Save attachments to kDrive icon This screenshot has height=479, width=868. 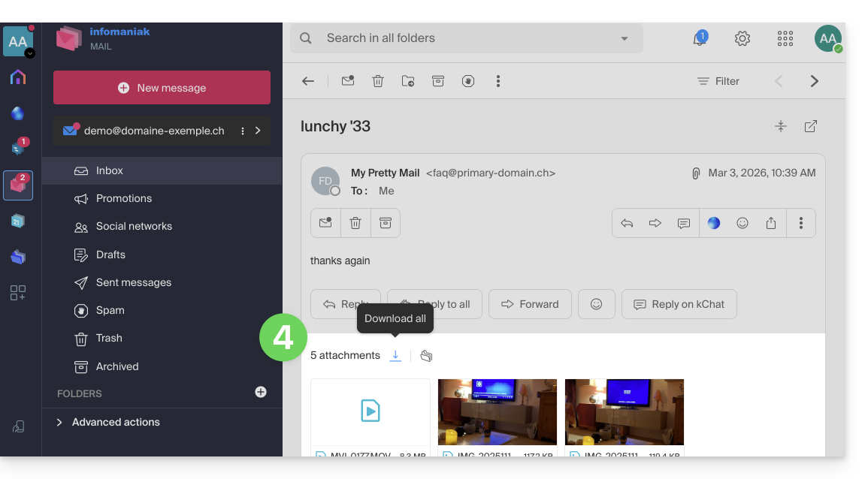pyautogui.click(x=426, y=356)
